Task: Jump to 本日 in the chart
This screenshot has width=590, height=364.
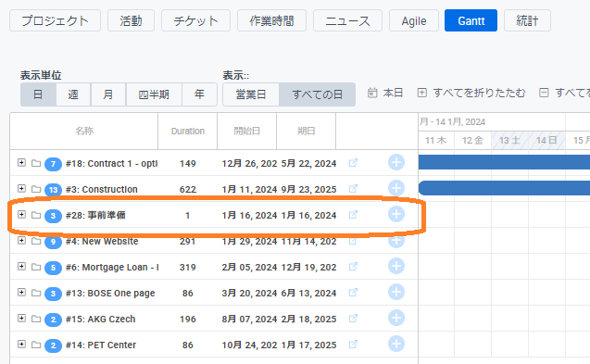Action: click(x=385, y=93)
